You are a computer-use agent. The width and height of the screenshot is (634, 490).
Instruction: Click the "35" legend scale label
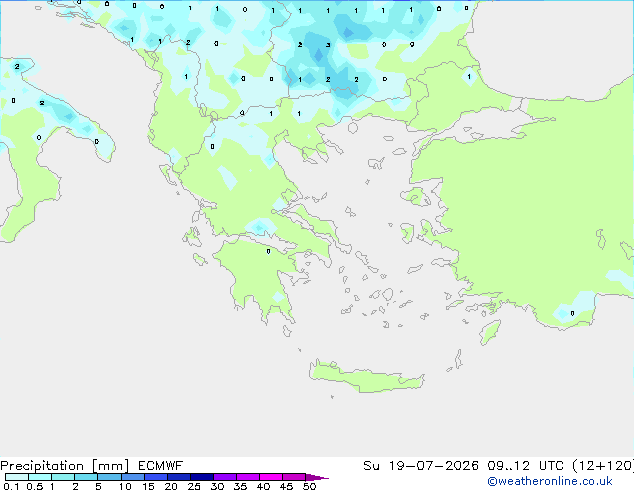240,486
